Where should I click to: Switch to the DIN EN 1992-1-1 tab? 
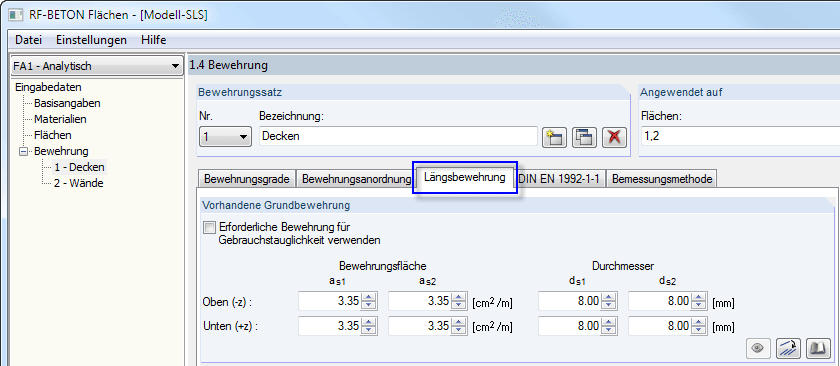point(560,179)
